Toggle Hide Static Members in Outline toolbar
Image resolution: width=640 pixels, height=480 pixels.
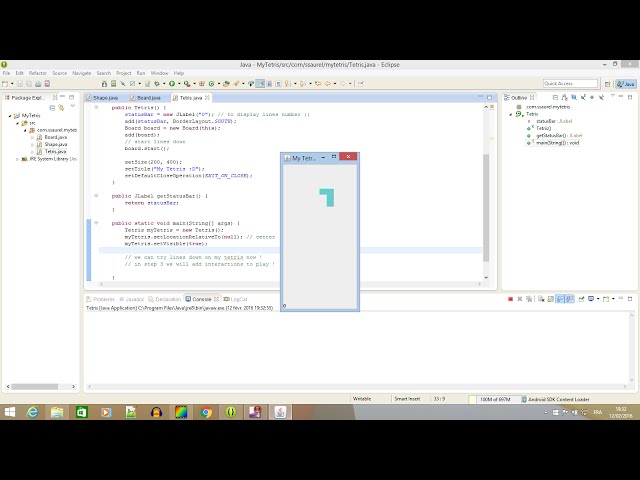[x=583, y=98]
